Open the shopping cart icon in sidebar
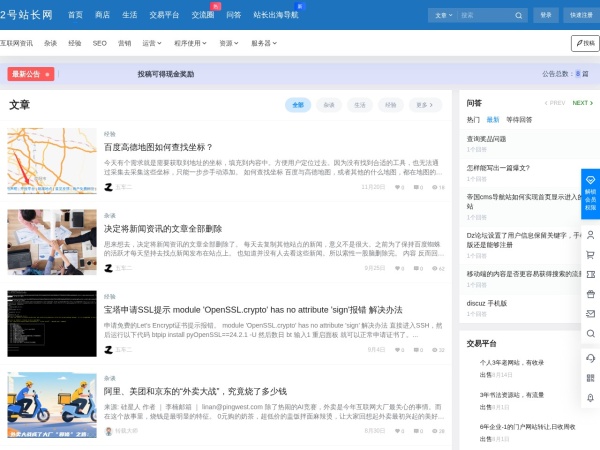Image resolution: width=600 pixels, height=450 pixels. point(590,255)
